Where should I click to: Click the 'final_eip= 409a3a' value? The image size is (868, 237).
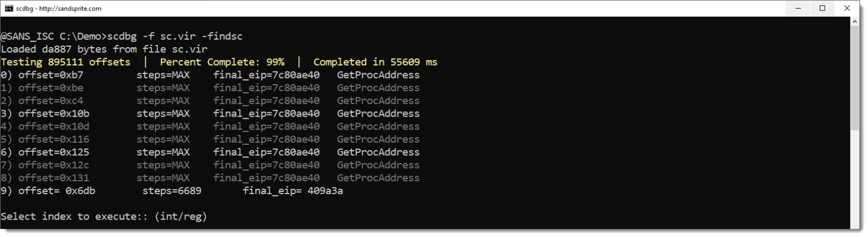[x=292, y=191]
